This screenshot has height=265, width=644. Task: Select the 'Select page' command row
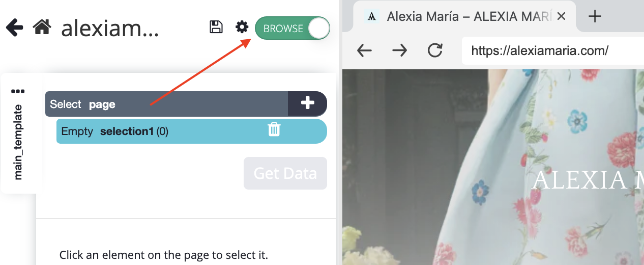point(167,104)
